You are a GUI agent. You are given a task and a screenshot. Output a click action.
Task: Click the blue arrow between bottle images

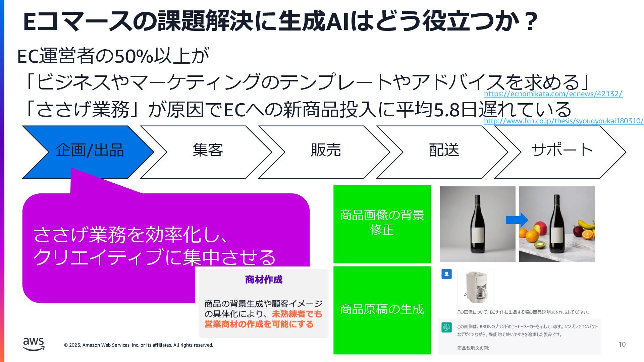click(517, 220)
